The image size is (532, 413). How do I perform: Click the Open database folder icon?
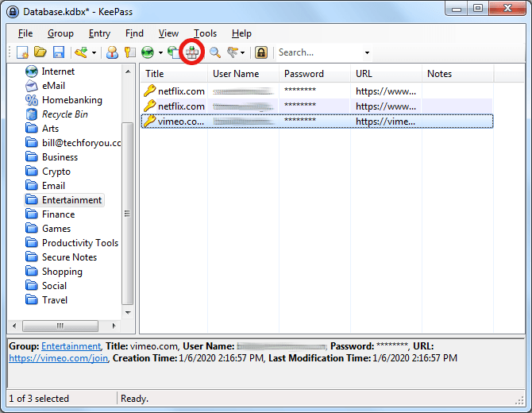tap(40, 52)
